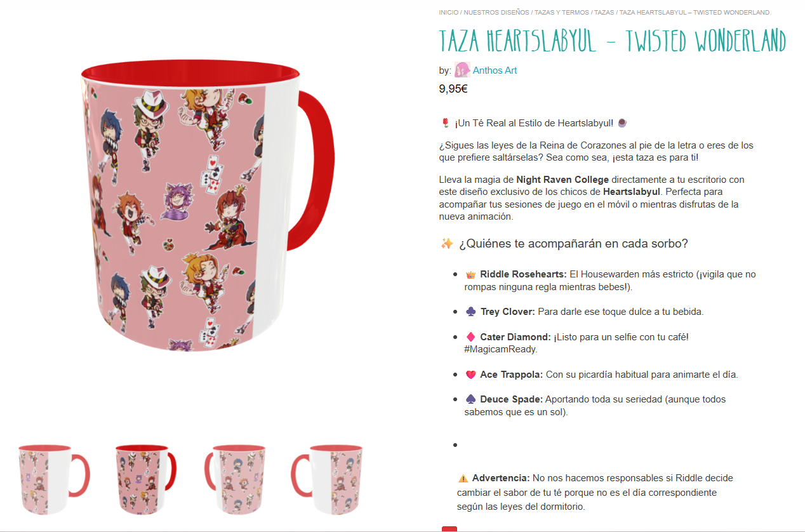Click the crown icon beside Riddle Rosehearts

pos(470,275)
